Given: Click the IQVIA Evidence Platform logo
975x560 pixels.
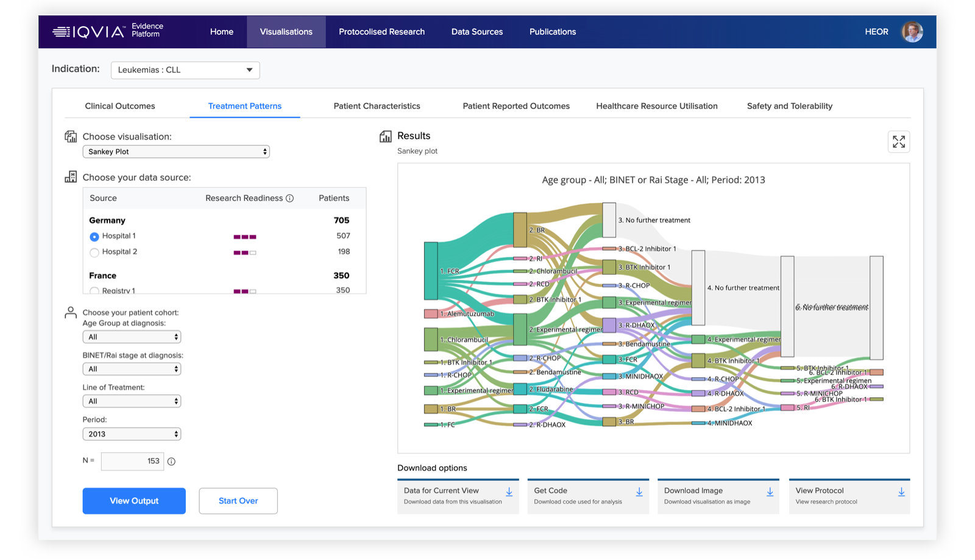Looking at the screenshot, I should pyautogui.click(x=108, y=31).
